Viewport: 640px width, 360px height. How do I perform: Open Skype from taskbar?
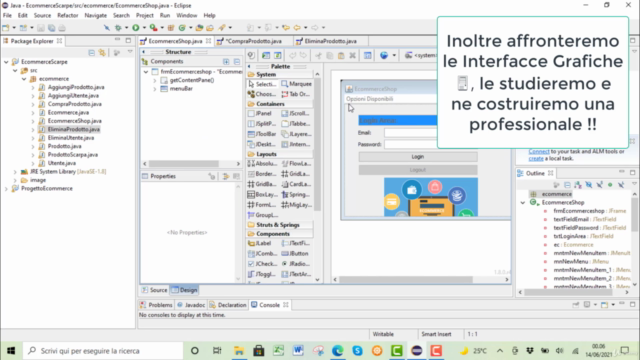(x=357, y=351)
